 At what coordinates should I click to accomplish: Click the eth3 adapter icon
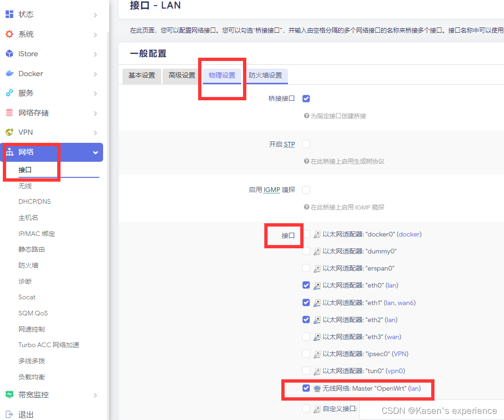coord(317,337)
